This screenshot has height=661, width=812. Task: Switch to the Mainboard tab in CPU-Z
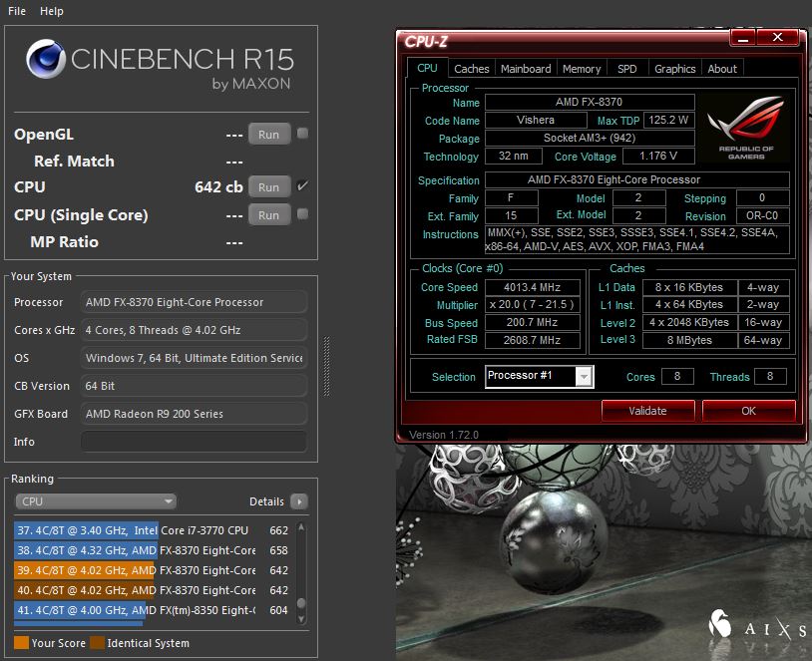pyautogui.click(x=526, y=69)
